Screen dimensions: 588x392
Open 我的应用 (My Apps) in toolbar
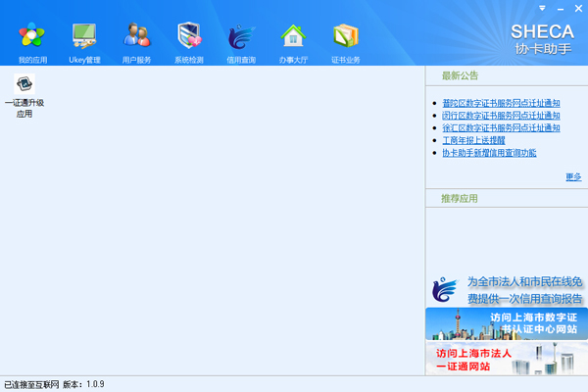pos(32,39)
